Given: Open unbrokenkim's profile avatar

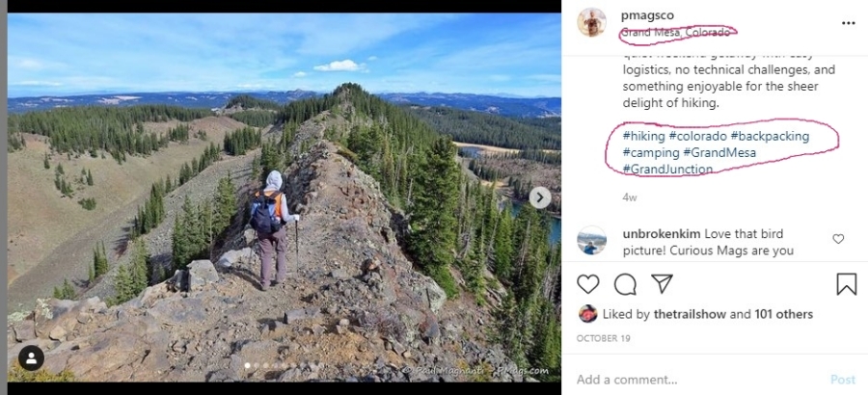Looking at the screenshot, I should click(x=591, y=240).
